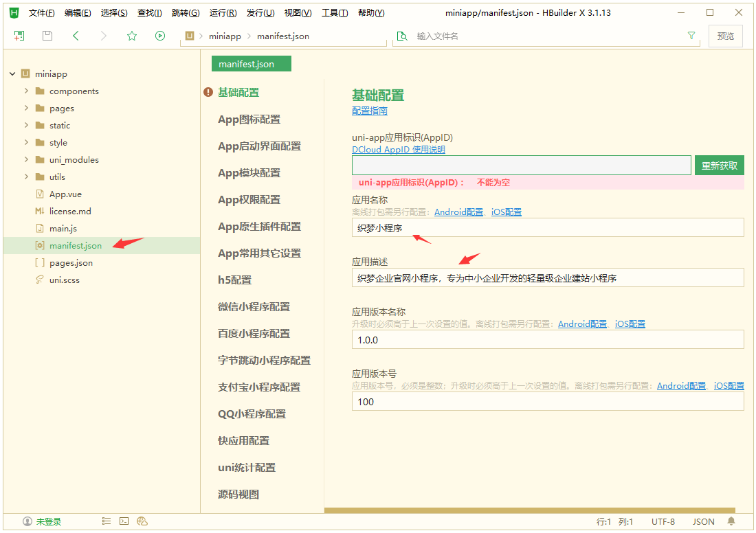Viewport: 756px width, 533px height.
Task: Open the 工具(T) menu
Action: tap(335, 13)
